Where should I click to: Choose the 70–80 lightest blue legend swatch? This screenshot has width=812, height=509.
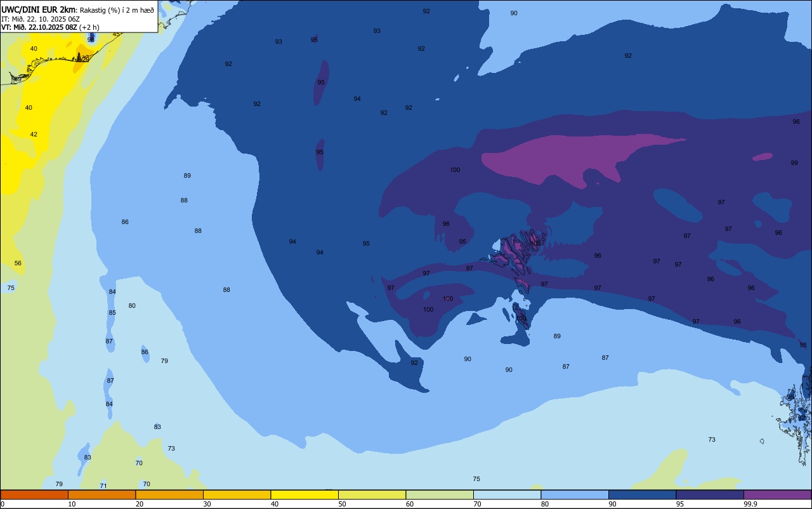pos(507,494)
